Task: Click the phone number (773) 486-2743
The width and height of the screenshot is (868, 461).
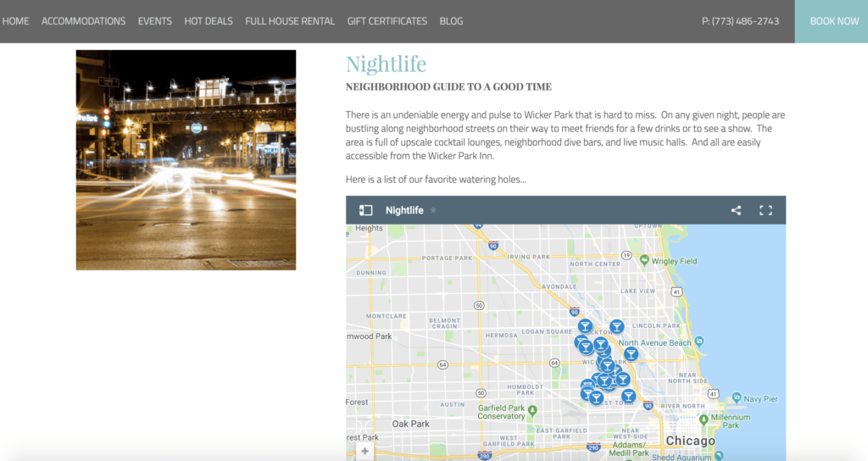Action: 740,21
